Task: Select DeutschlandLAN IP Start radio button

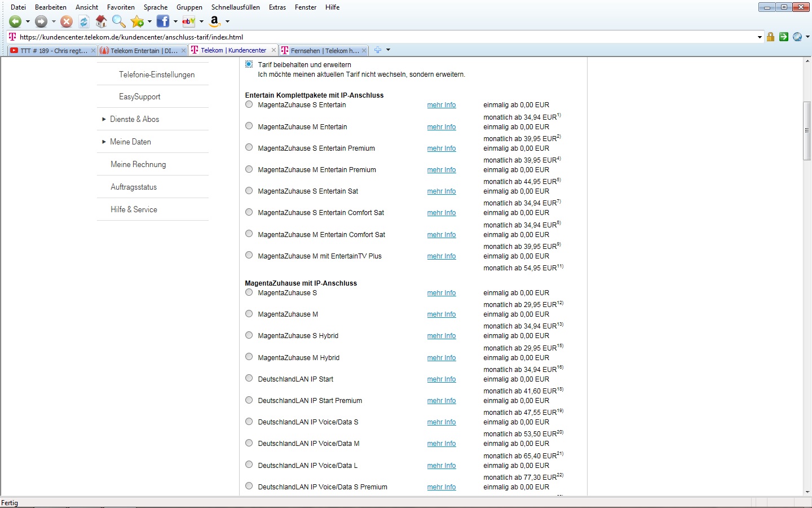Action: [x=249, y=378]
